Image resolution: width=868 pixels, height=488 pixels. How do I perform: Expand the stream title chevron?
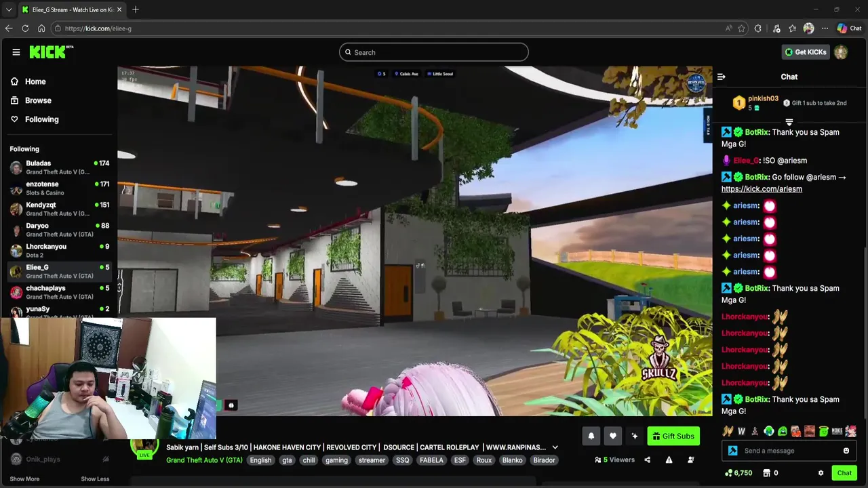(555, 447)
